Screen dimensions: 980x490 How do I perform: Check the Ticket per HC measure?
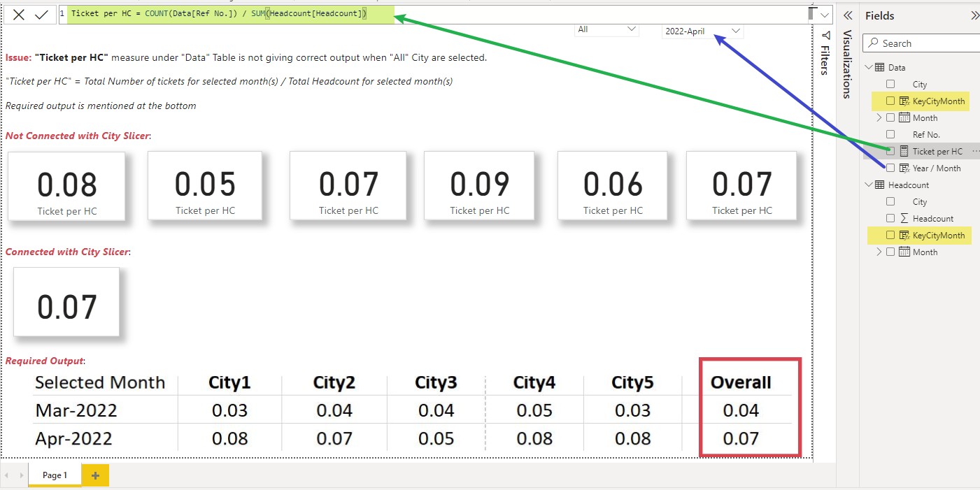890,151
